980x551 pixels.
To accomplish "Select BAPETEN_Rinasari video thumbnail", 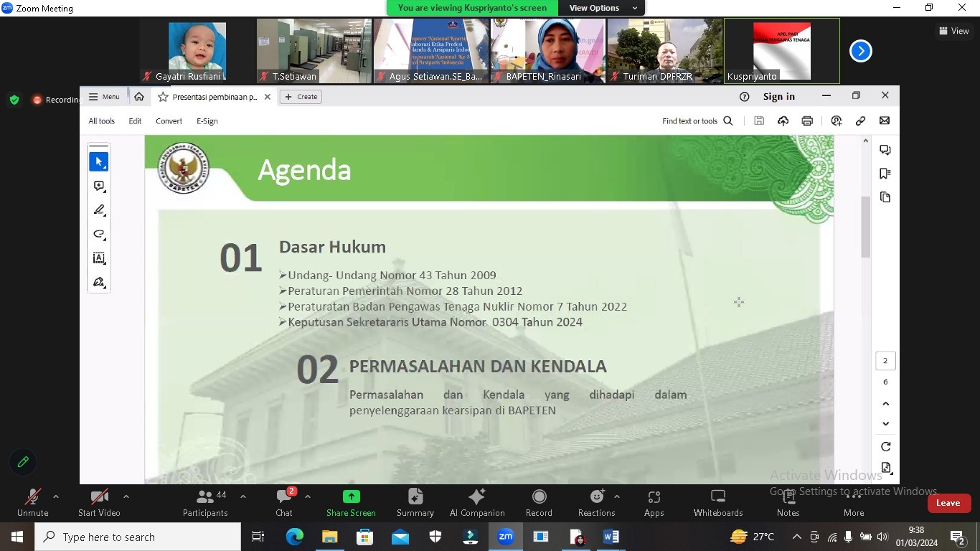I will point(548,51).
